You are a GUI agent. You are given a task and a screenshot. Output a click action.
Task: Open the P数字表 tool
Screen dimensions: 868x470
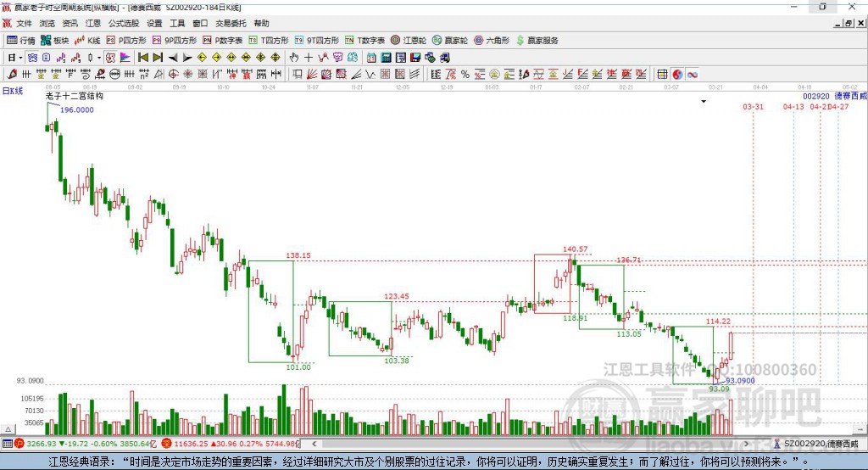(223, 41)
